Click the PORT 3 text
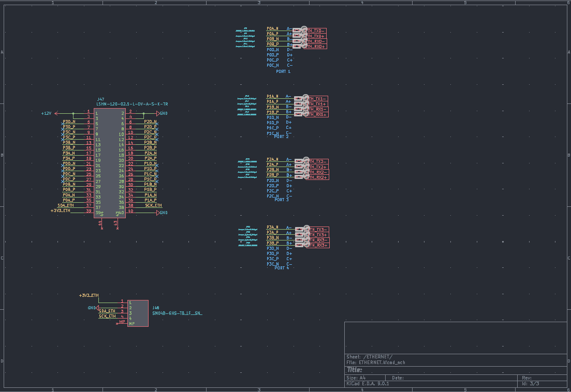 click(x=281, y=200)
